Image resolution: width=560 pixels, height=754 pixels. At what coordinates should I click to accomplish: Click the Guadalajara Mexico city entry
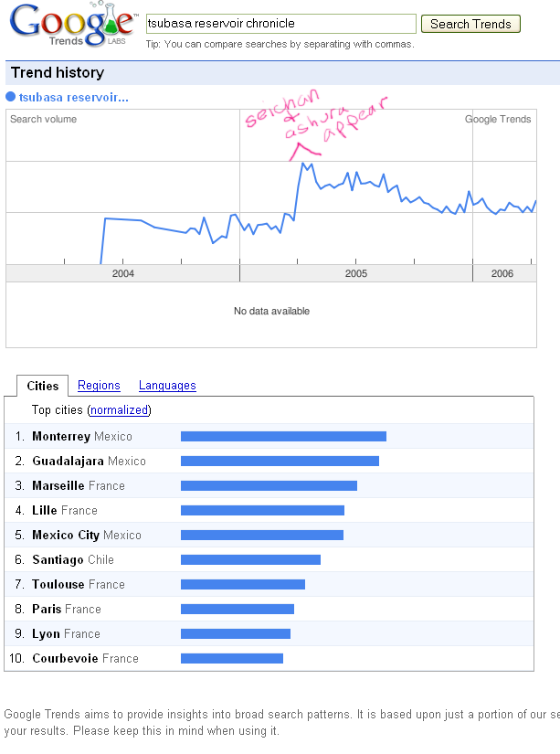(89, 461)
